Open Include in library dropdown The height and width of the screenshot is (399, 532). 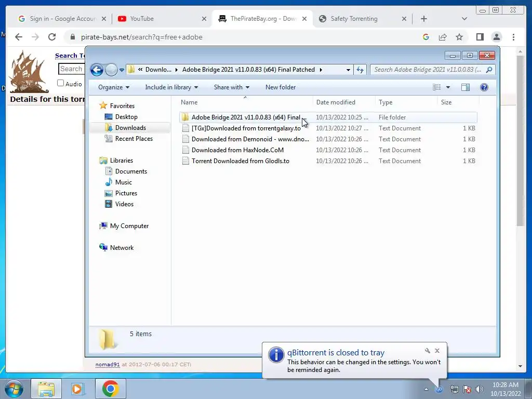pos(171,87)
